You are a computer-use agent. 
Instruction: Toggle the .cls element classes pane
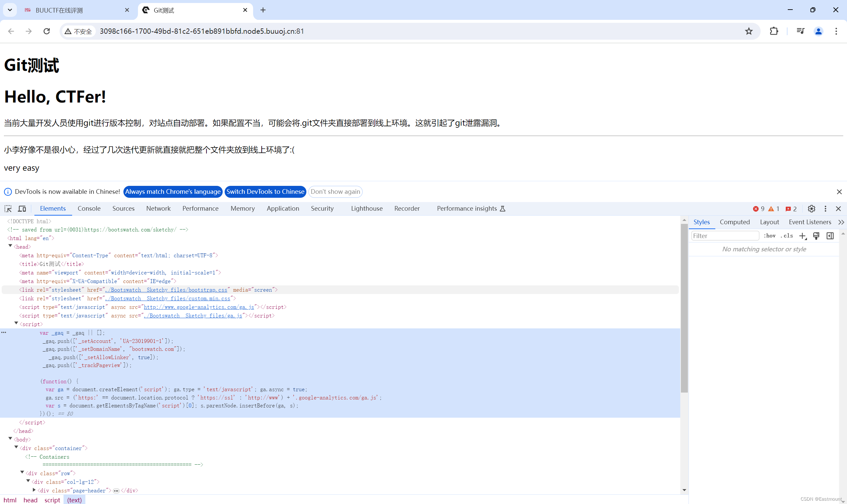[786, 236]
